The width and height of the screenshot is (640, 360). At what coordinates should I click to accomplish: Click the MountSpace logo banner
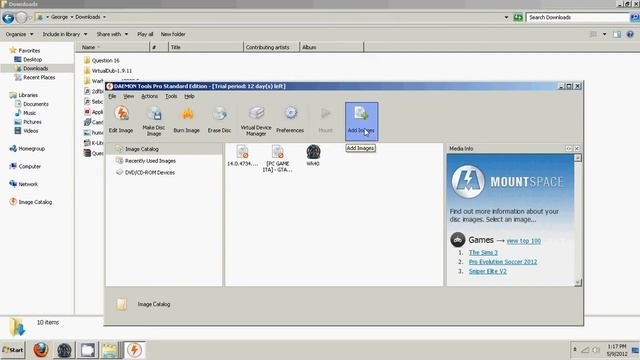click(508, 182)
